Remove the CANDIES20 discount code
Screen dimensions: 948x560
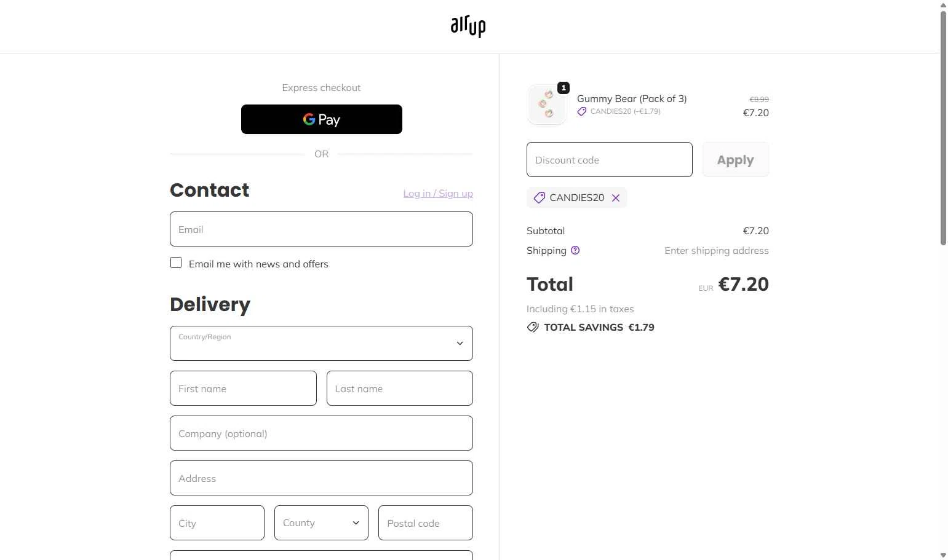coord(616,198)
